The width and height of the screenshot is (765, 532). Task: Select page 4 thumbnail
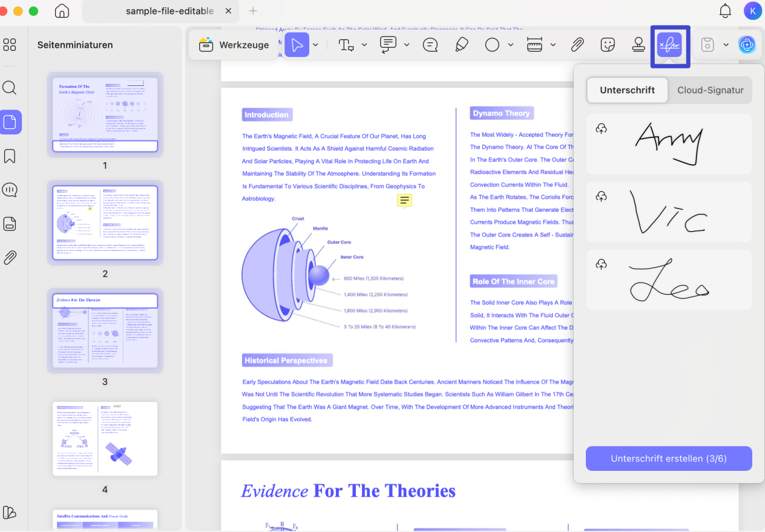105,439
